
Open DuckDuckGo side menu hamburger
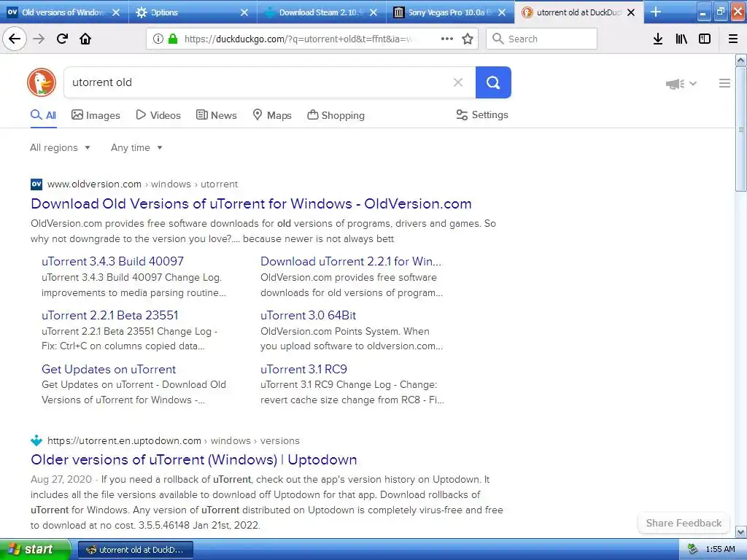(724, 83)
